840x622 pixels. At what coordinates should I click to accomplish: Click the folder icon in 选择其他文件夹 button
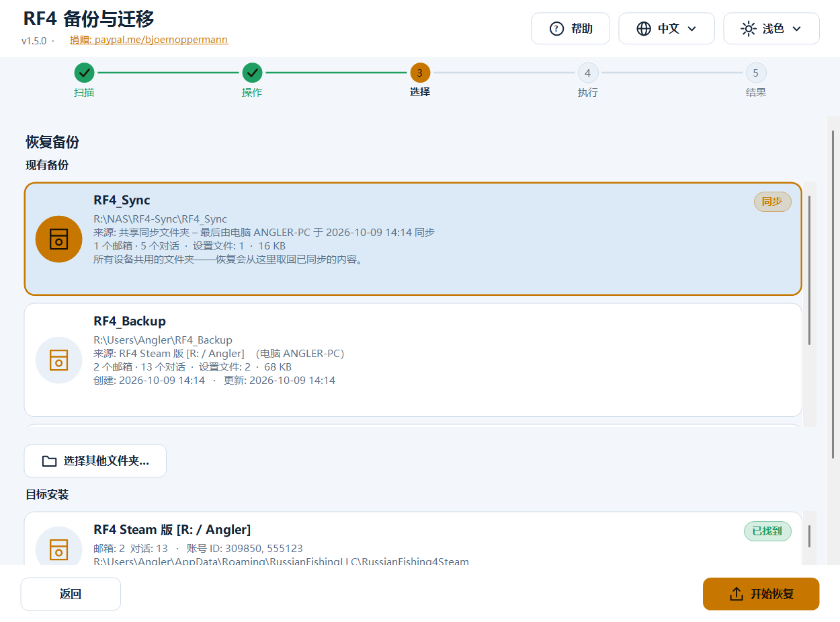(x=49, y=461)
